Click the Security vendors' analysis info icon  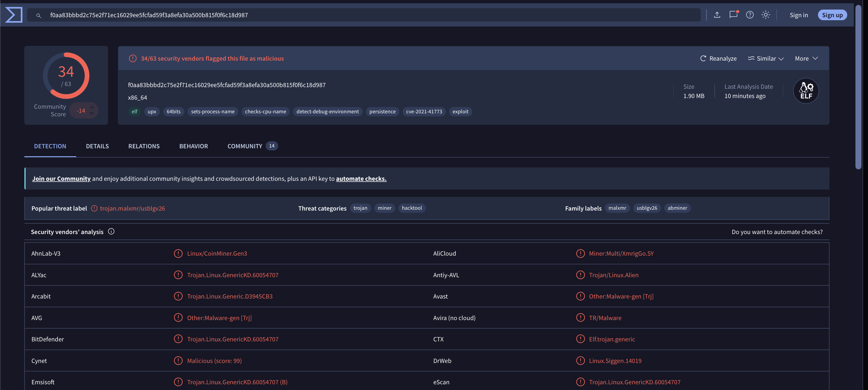(x=111, y=231)
